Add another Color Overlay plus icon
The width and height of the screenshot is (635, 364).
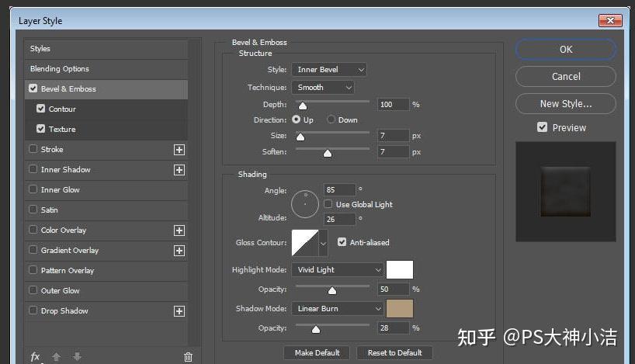[x=179, y=231]
